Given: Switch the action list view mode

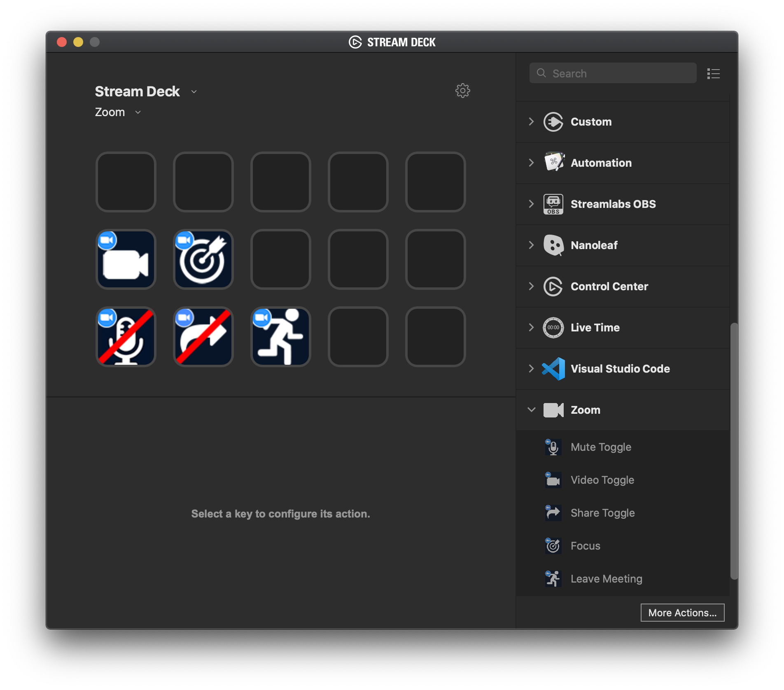Looking at the screenshot, I should (714, 74).
